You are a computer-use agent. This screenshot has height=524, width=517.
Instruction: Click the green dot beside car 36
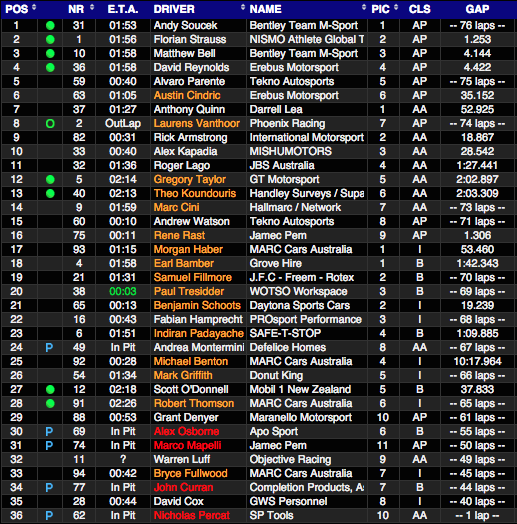click(50, 68)
